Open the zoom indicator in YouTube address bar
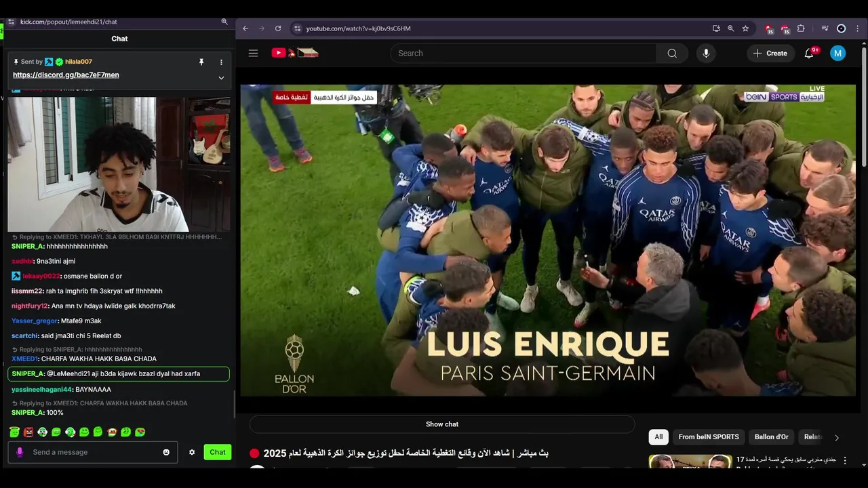 (730, 28)
